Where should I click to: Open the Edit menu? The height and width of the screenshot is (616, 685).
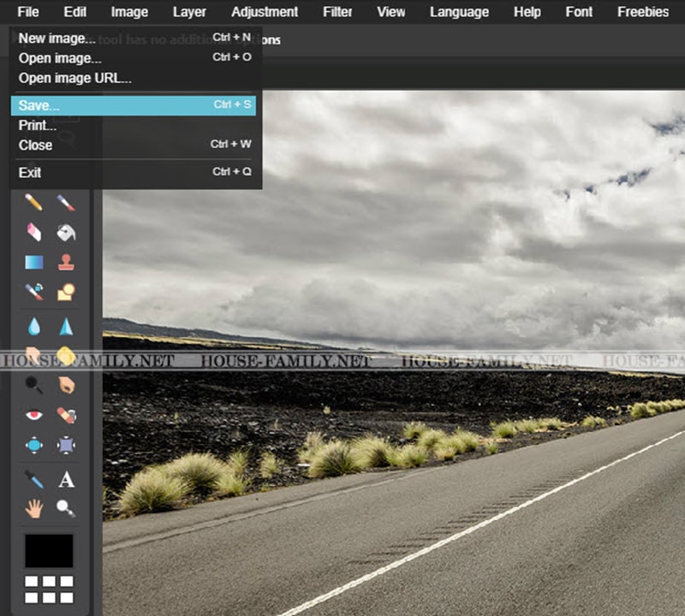point(74,12)
